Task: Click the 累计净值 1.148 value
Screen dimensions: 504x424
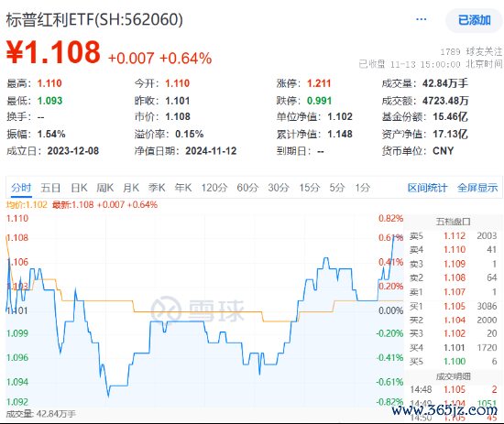Action: point(340,134)
